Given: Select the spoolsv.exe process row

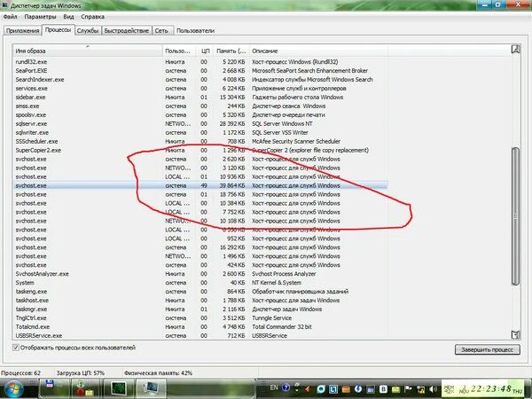Looking at the screenshot, I should point(200,114).
